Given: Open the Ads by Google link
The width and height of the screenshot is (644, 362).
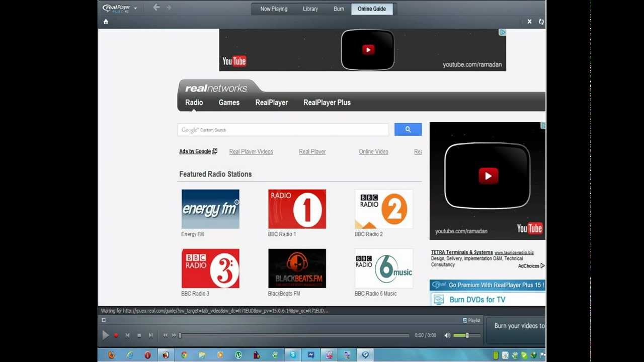Looking at the screenshot, I should pyautogui.click(x=198, y=151).
